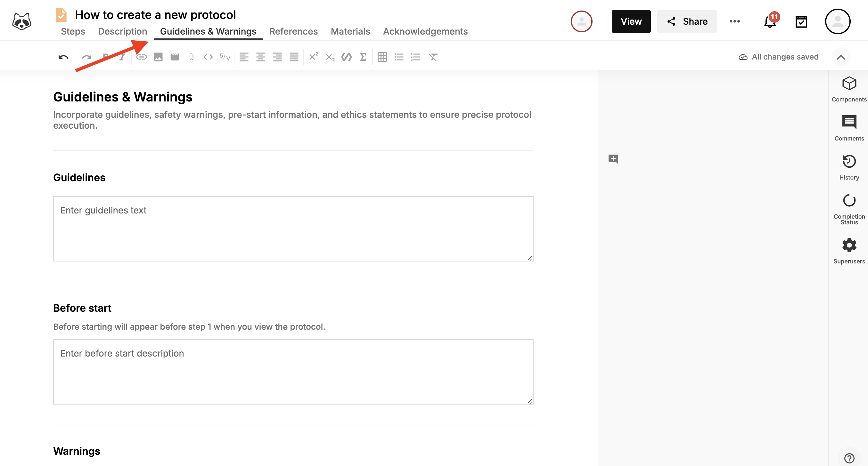The image size is (868, 466).
Task: Open the protocol History panel
Action: tap(849, 163)
